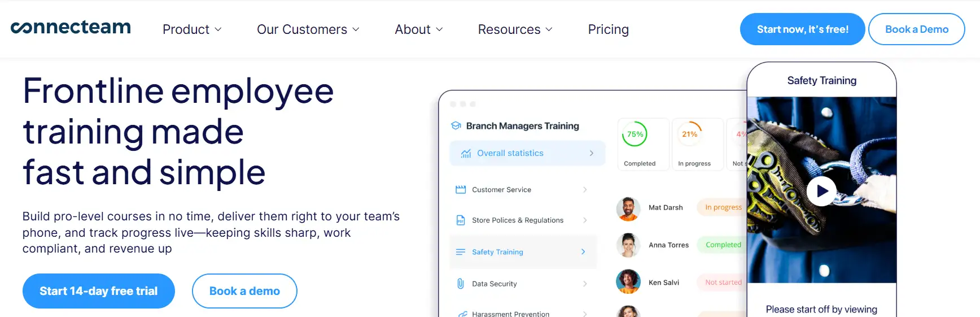Expand the About dropdown chevron
Viewport: 980px width, 317px height.
[439, 29]
